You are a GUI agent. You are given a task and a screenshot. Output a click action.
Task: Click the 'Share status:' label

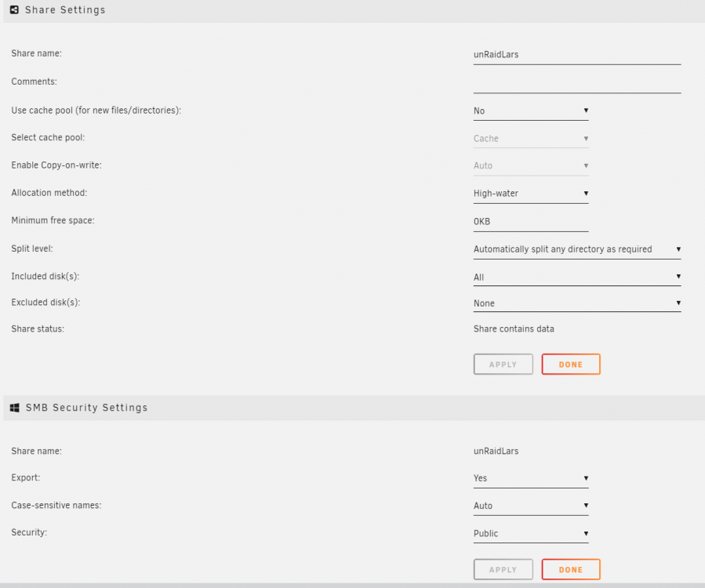pyautogui.click(x=38, y=329)
